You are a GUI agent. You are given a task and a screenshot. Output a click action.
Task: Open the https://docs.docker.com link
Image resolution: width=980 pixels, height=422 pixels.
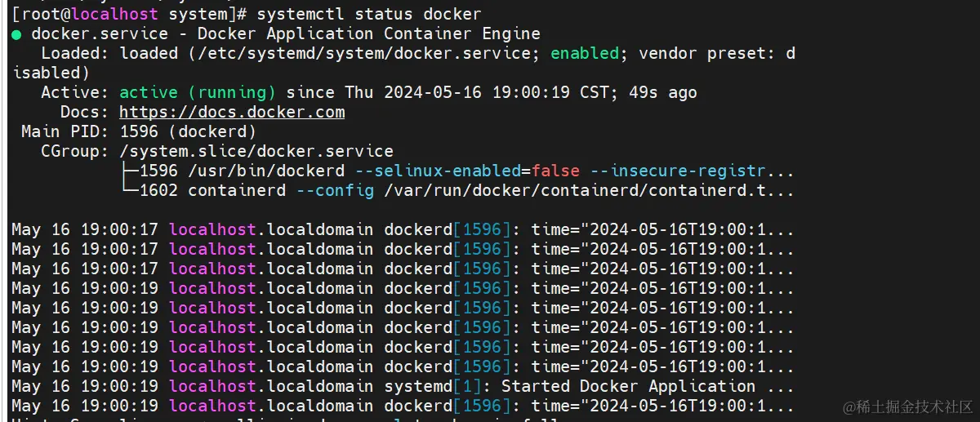232,112
